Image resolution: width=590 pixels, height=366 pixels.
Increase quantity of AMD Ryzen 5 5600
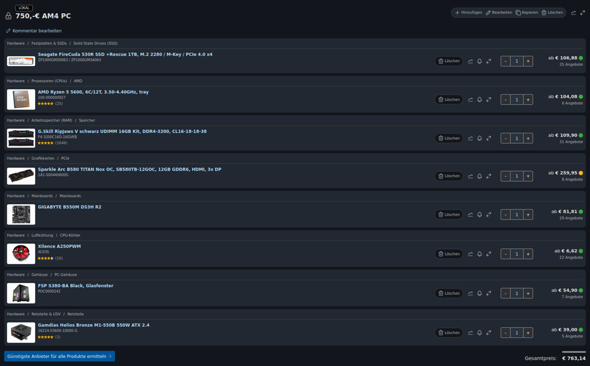click(528, 100)
